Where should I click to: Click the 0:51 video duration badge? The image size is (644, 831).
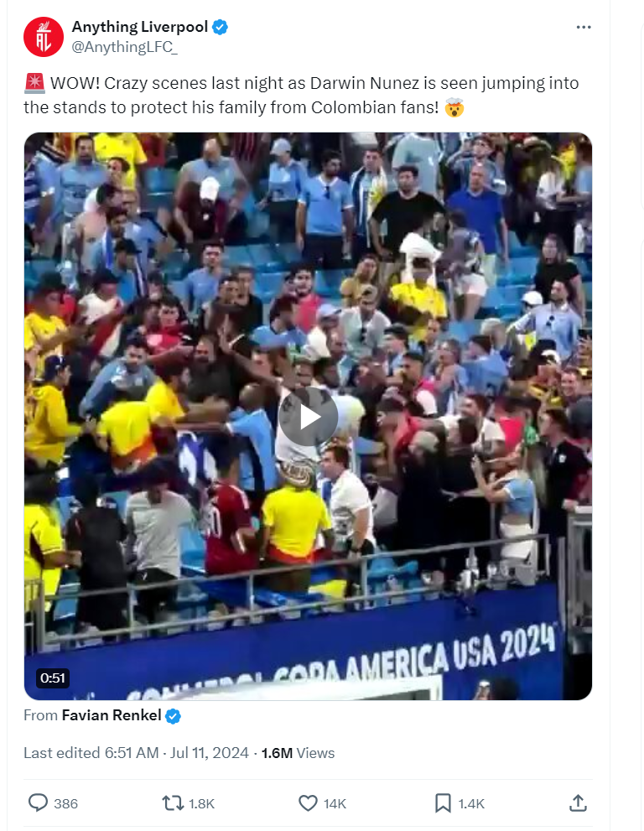53,678
